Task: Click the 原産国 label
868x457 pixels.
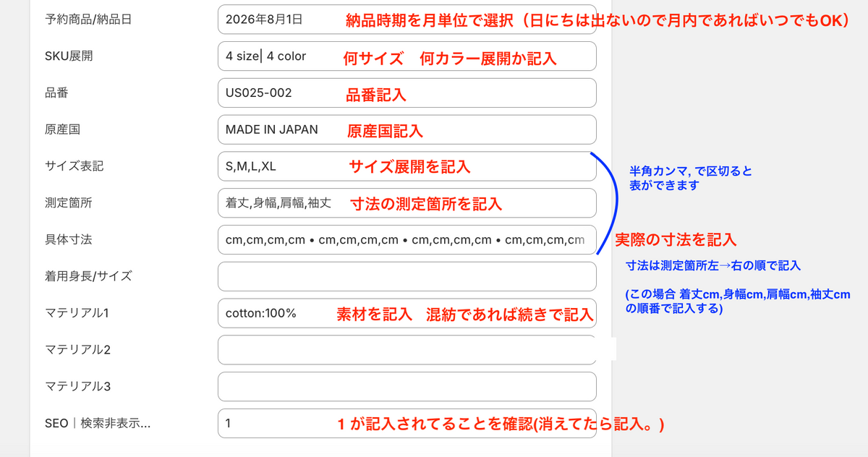Action: (x=62, y=129)
